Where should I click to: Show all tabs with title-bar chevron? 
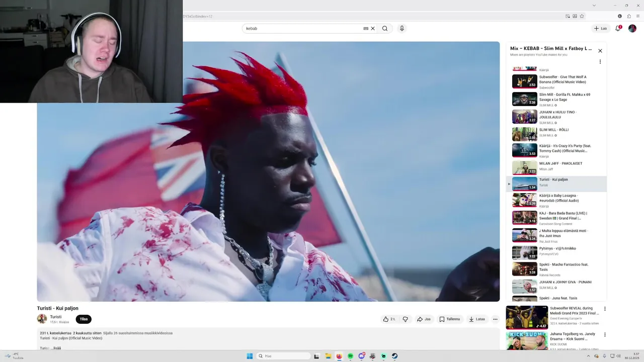pos(594,5)
